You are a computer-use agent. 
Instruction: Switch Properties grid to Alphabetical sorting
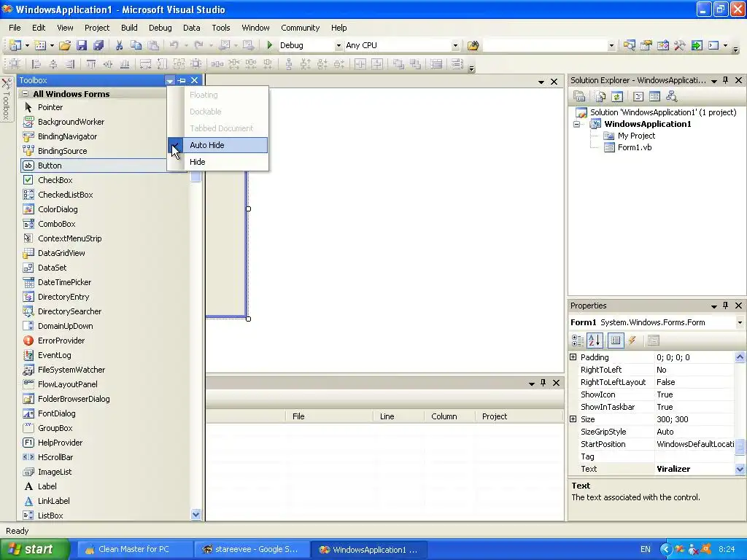coord(595,340)
